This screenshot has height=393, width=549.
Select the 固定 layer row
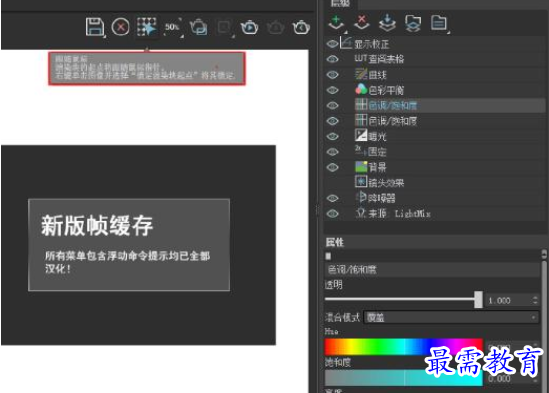pos(434,152)
